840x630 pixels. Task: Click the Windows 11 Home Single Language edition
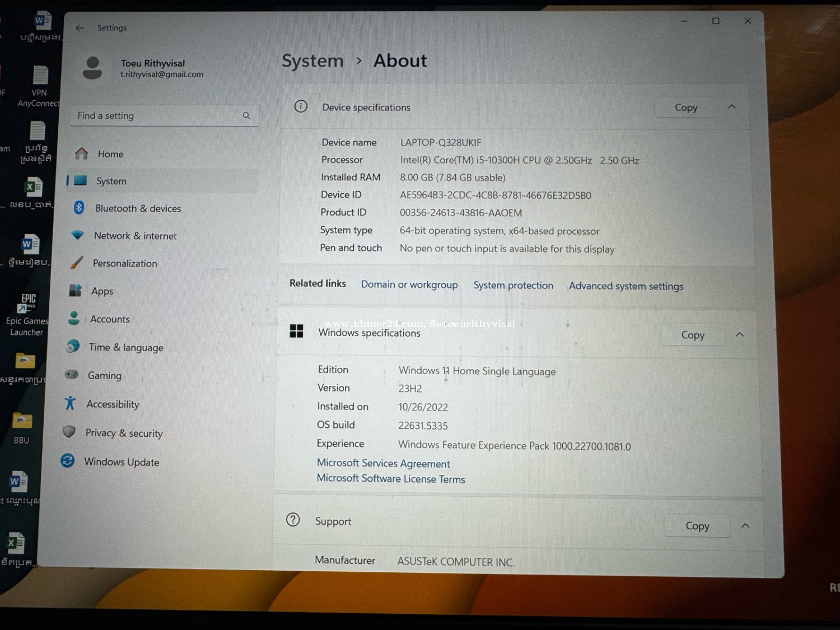[x=477, y=371]
